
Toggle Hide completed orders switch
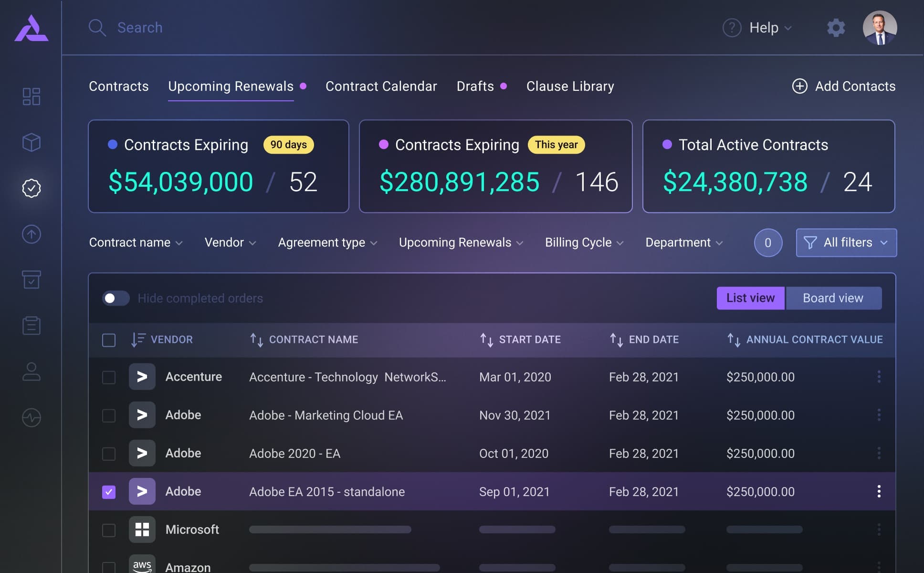[x=116, y=298]
